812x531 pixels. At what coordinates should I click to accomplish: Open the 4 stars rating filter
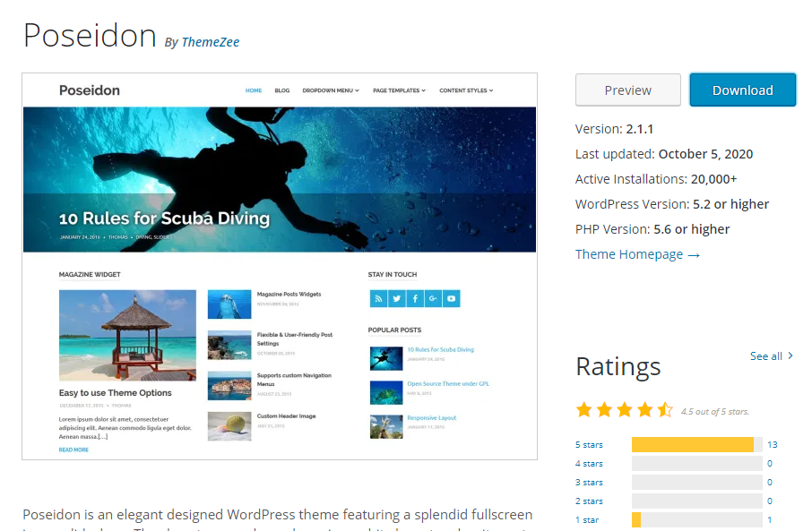(589, 463)
